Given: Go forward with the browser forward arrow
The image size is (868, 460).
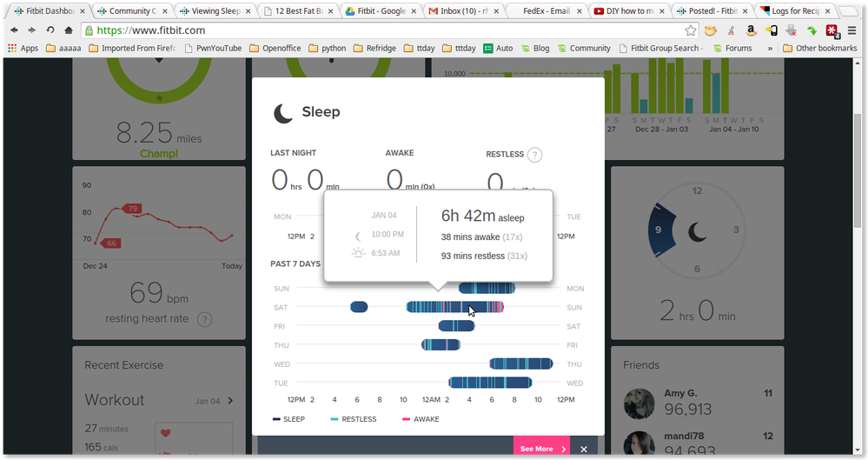Looking at the screenshot, I should tap(31, 30).
